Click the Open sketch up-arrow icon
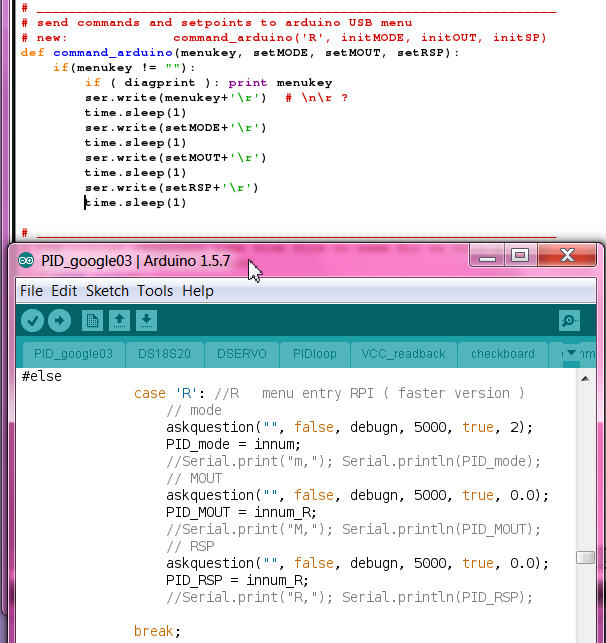Image resolution: width=606 pixels, height=643 pixels. tap(119, 320)
